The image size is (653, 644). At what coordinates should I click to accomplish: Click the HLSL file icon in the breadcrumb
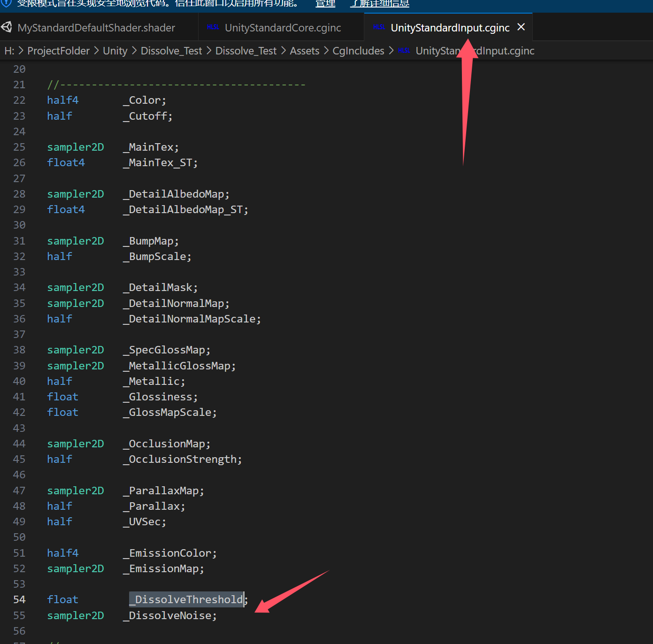(404, 51)
